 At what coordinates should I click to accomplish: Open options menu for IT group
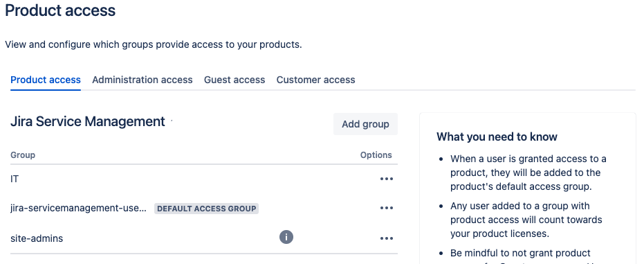pyautogui.click(x=387, y=179)
